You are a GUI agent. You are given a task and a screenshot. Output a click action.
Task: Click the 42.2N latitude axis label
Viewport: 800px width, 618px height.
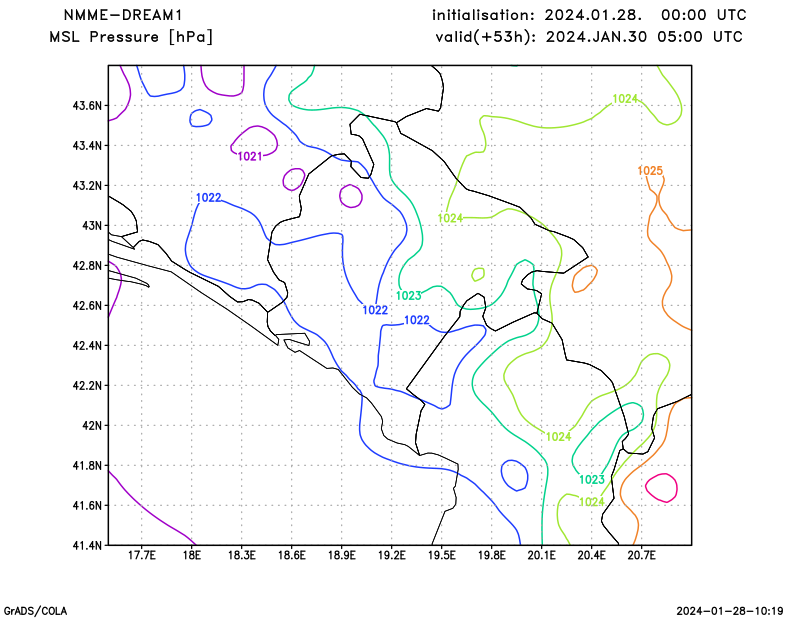(87, 386)
